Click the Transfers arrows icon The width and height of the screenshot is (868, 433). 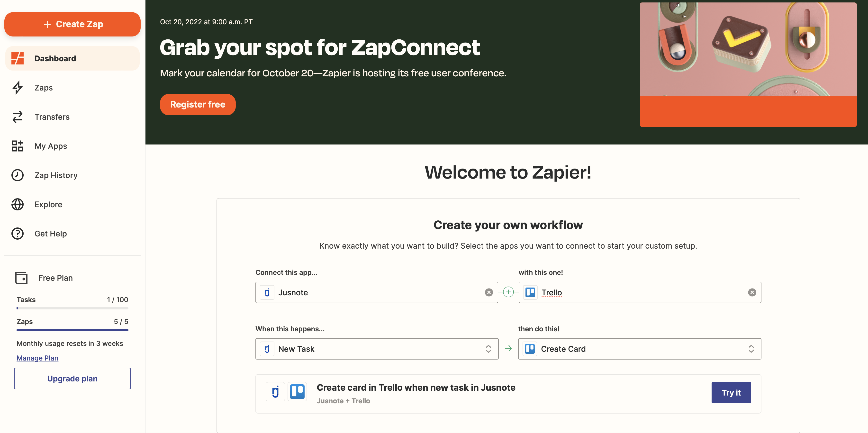18,117
